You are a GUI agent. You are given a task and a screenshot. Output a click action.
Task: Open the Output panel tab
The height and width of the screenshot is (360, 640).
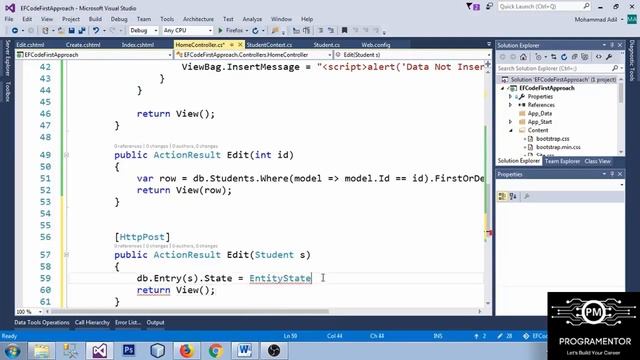155,322
